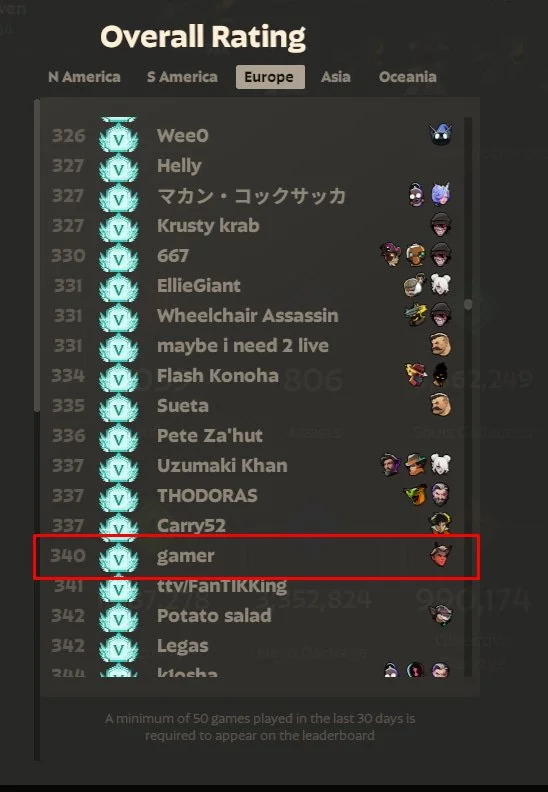Select the S America leaderboard tab
The height and width of the screenshot is (792, 548).
(x=182, y=77)
